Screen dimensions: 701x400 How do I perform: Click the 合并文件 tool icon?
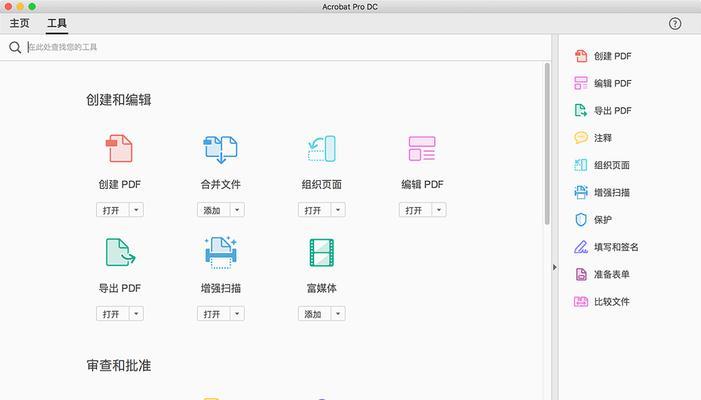[x=220, y=149]
